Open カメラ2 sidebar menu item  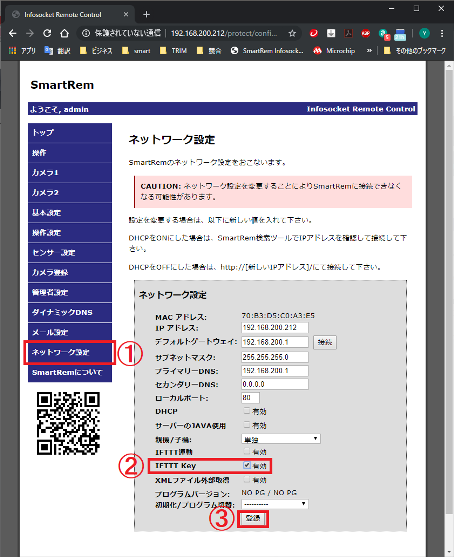[70, 193]
